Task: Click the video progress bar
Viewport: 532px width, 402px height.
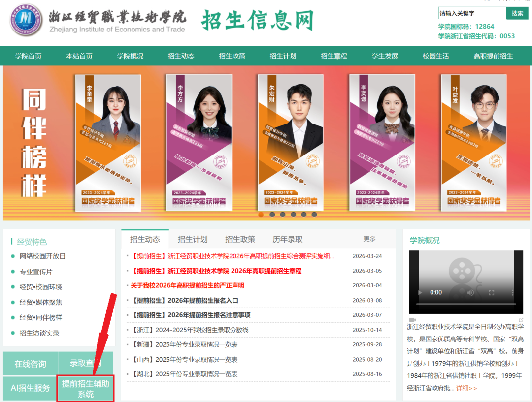Action: pyautogui.click(x=465, y=305)
